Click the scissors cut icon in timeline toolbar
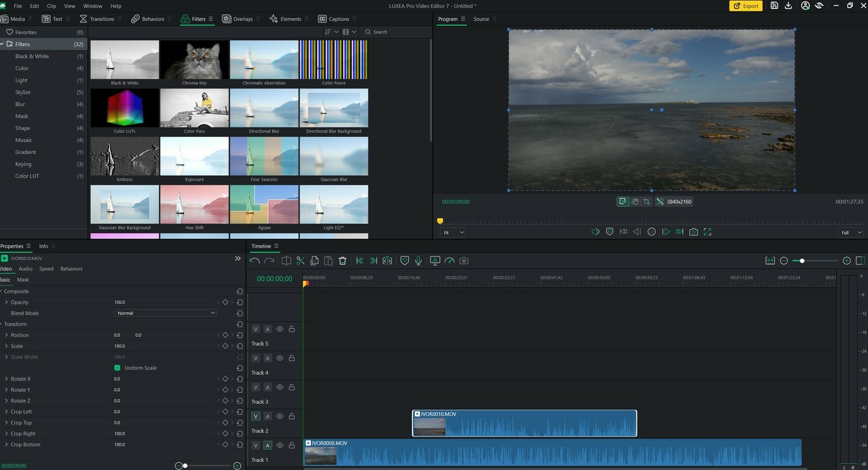Image resolution: width=868 pixels, height=470 pixels. click(300, 261)
